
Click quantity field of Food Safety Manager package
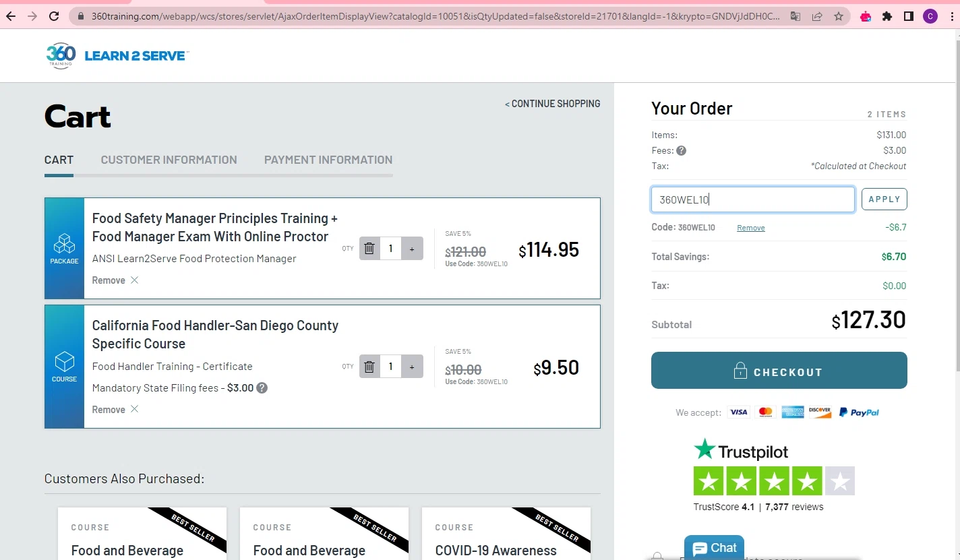pos(390,249)
